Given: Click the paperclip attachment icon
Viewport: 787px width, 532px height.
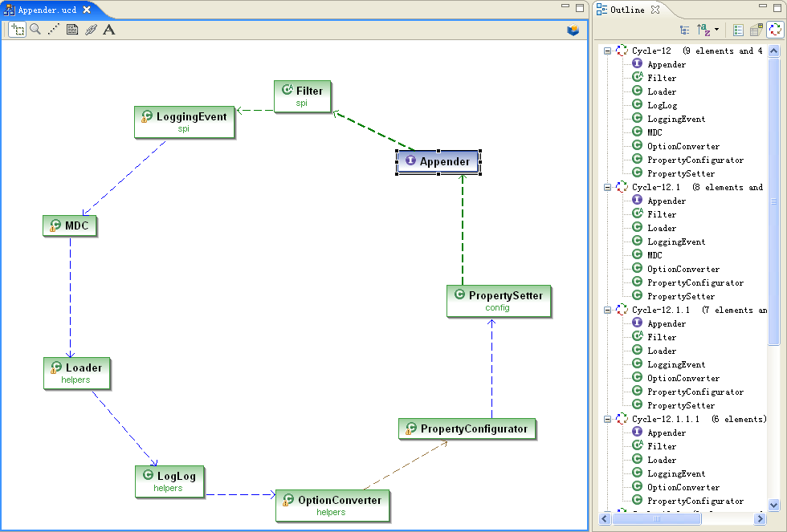Looking at the screenshot, I should [91, 30].
